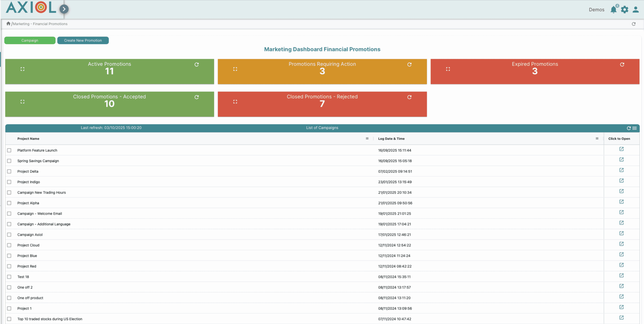Tick Campaign New Trading Hours checkbox

pyautogui.click(x=9, y=192)
